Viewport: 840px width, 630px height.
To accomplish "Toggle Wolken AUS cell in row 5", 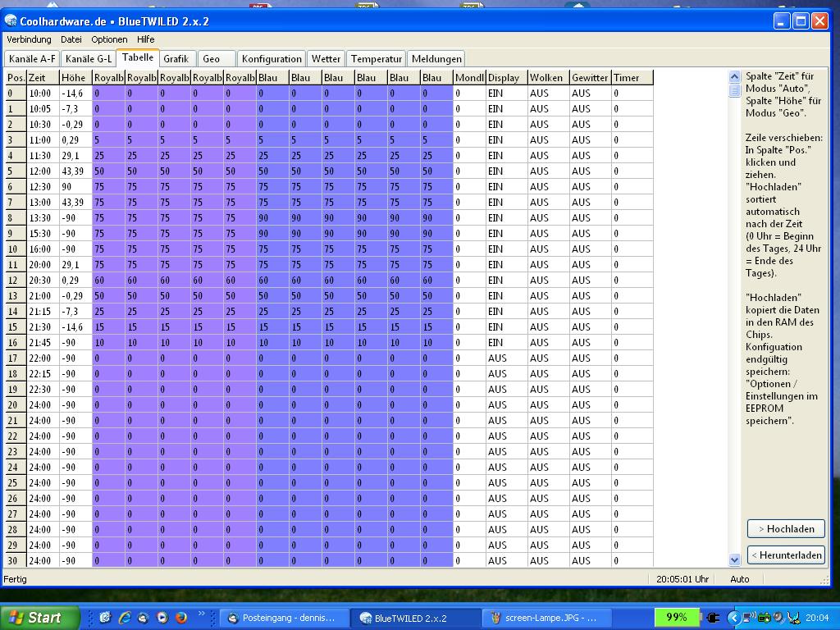I will [548, 171].
